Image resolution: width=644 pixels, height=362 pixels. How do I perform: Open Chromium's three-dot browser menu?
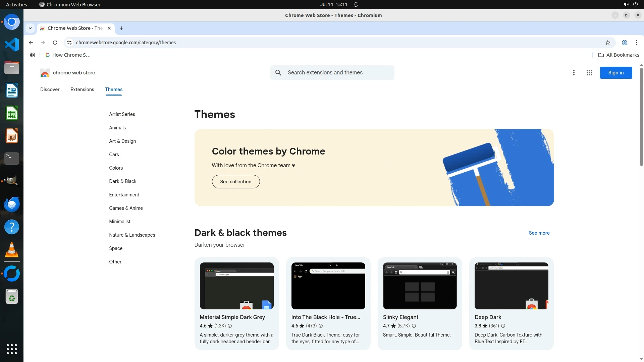[x=636, y=43]
